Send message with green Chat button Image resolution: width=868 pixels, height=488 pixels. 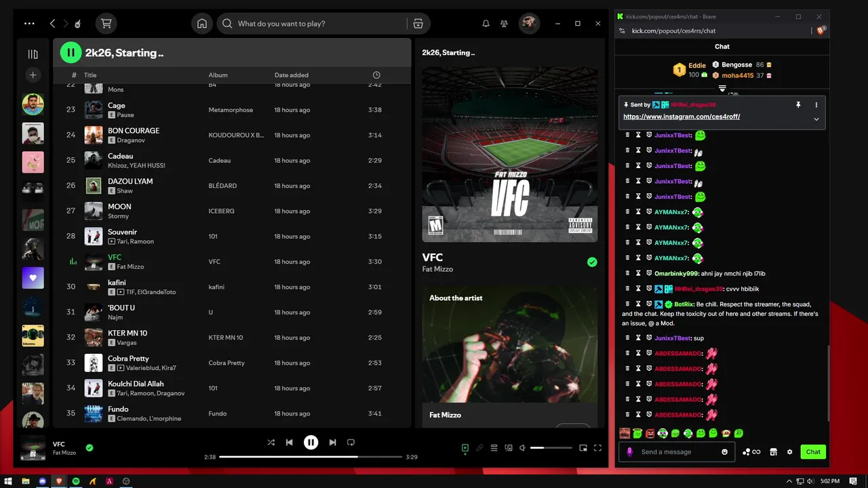tap(813, 452)
